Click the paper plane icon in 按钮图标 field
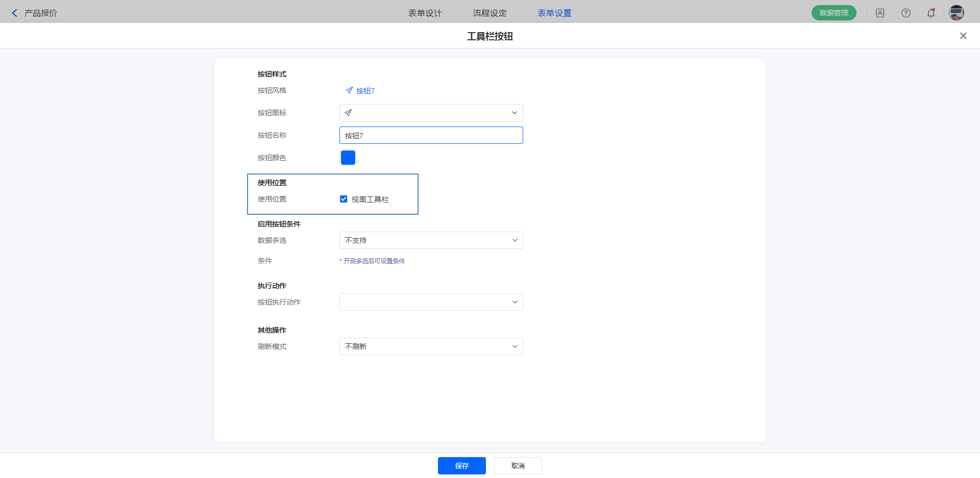The width and height of the screenshot is (980, 478). pos(348,113)
